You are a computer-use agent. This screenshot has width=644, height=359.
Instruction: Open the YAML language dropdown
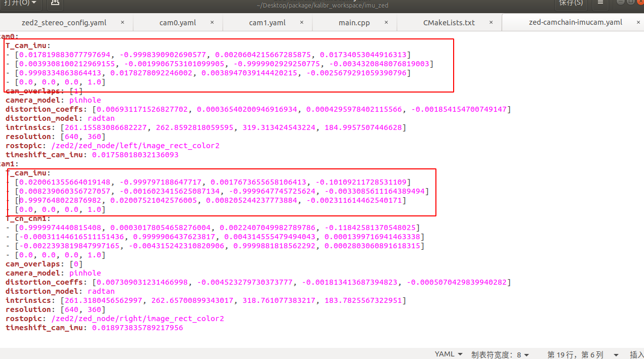point(449,354)
